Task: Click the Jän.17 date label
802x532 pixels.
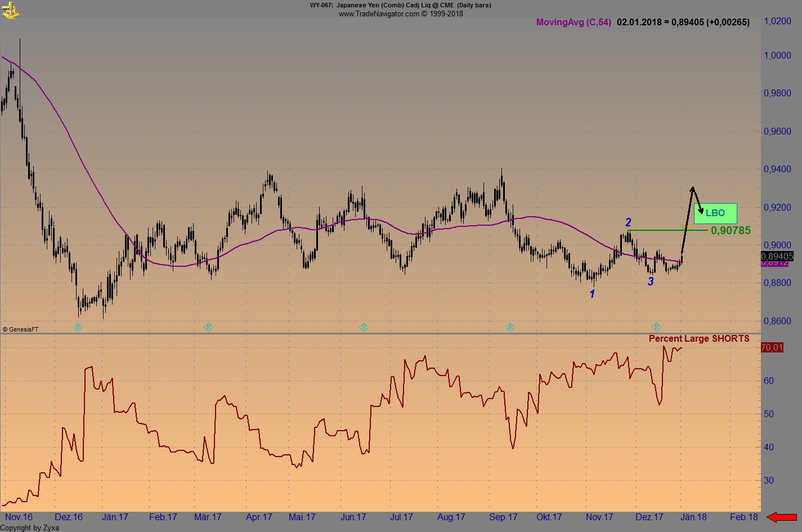Action: [115, 517]
